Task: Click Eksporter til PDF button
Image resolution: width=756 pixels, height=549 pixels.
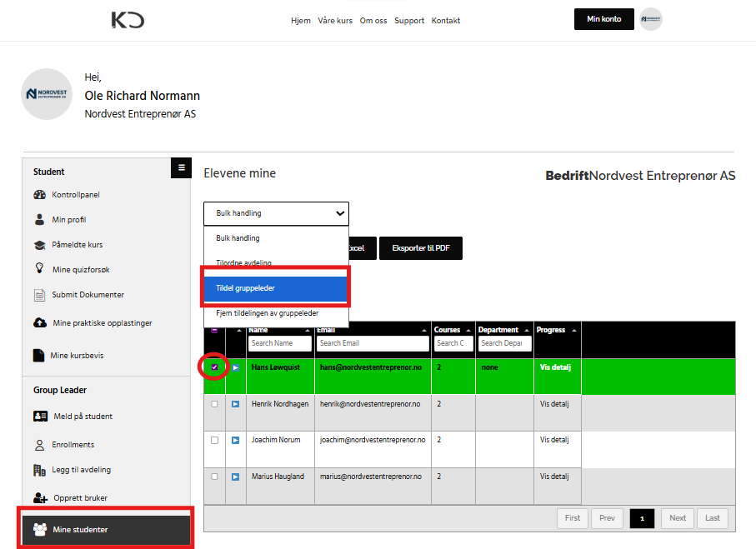Action: [x=421, y=248]
